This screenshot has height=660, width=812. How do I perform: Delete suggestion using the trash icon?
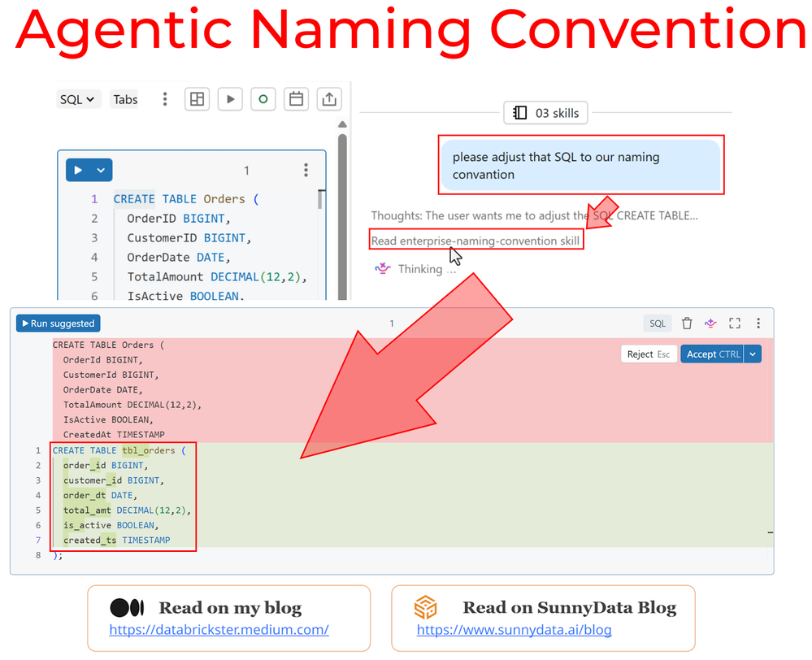(x=687, y=323)
